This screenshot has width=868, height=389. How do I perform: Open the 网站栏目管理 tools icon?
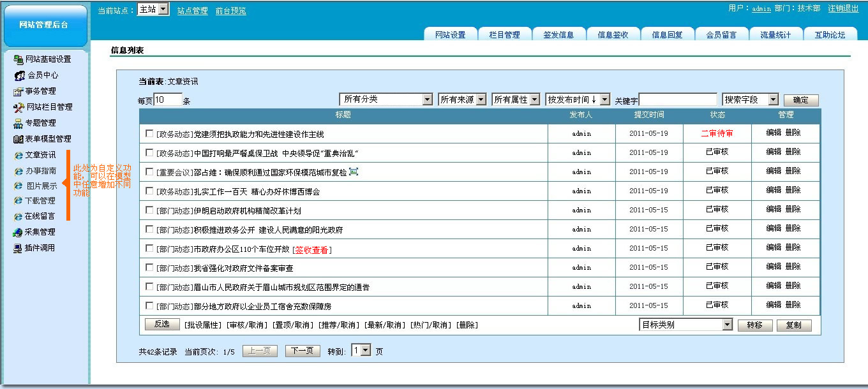click(18, 107)
